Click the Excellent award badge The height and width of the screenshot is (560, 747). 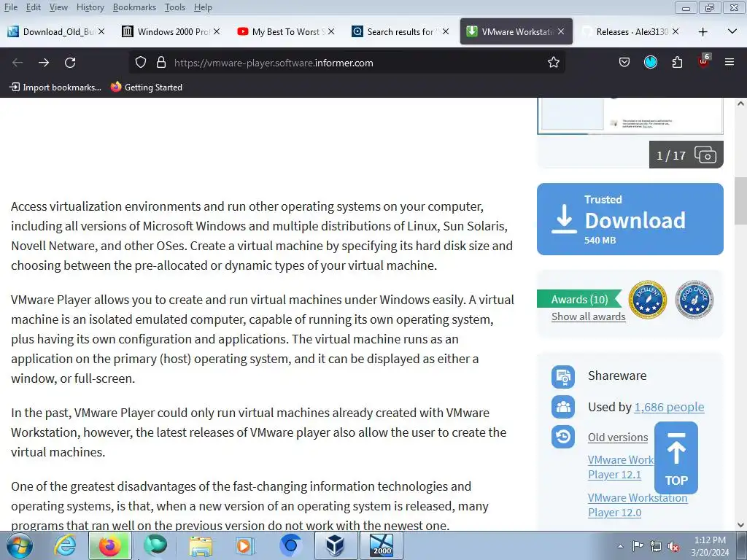click(648, 300)
